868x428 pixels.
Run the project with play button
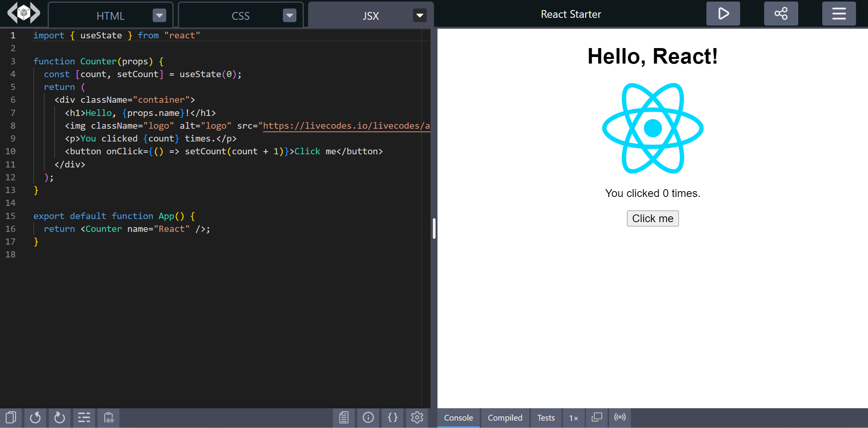[723, 14]
